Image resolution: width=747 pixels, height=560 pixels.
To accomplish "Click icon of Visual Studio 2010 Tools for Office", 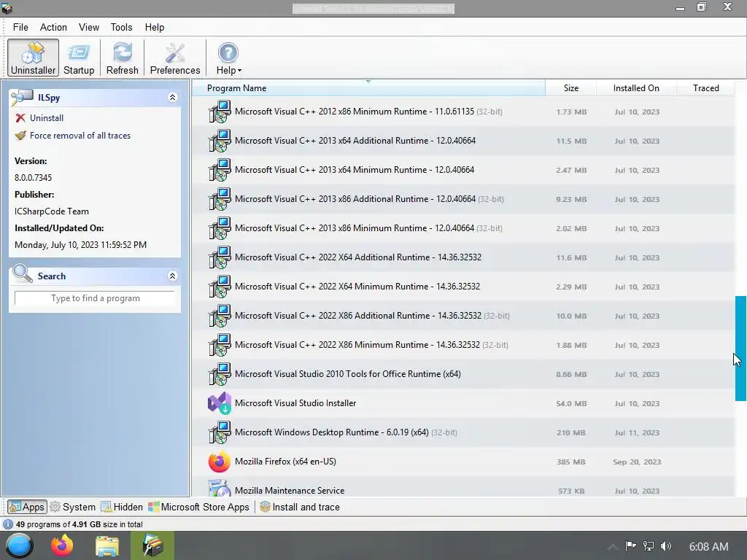I will pyautogui.click(x=220, y=374).
